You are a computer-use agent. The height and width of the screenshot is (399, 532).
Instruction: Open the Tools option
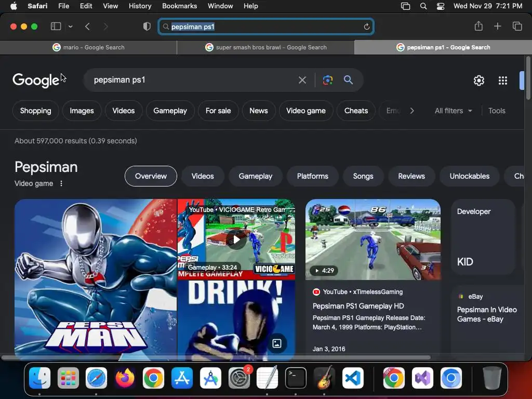point(497,111)
